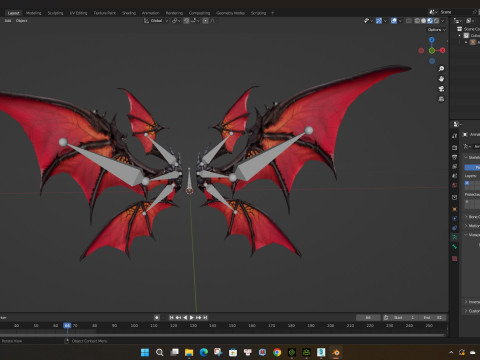Select rendered viewport shading
Screen dimensions: 480x360
click(x=436, y=21)
